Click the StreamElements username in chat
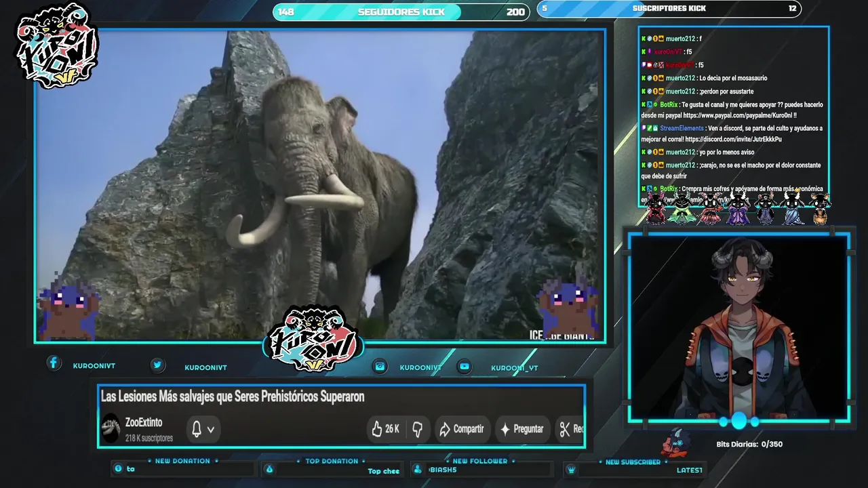The width and height of the screenshot is (868, 488). 682,128
